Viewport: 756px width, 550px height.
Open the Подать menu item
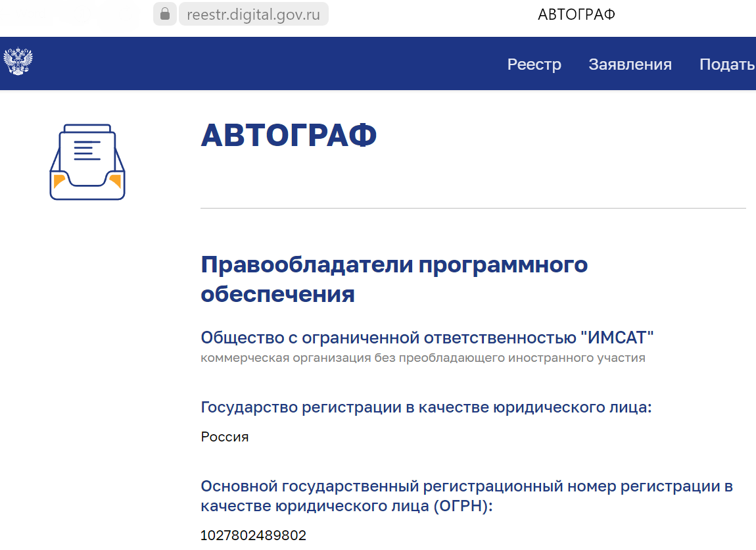[x=728, y=64]
